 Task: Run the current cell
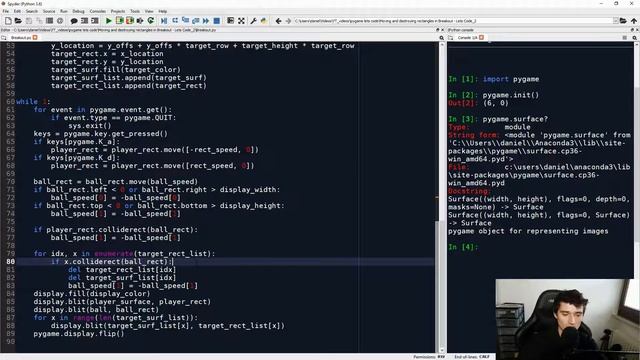click(120, 20)
